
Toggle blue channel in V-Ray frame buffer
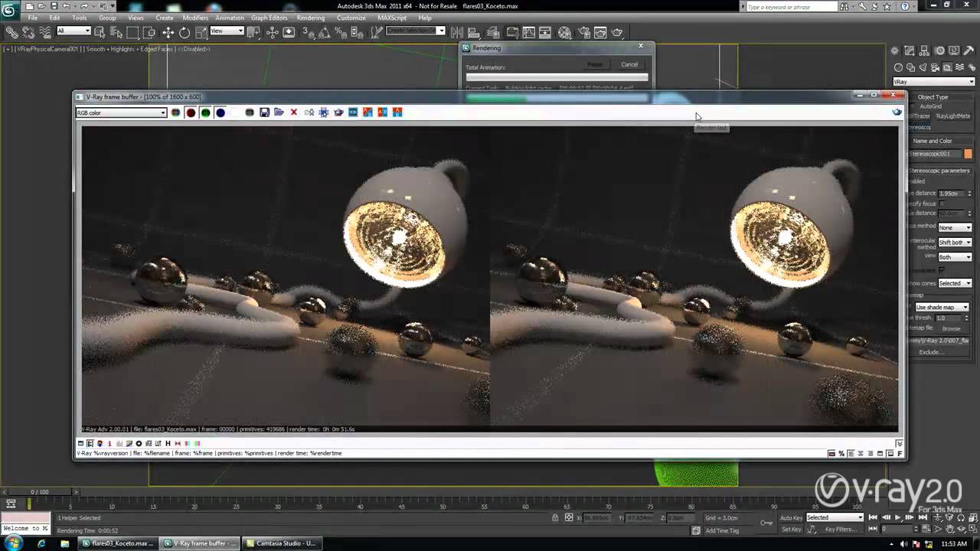click(220, 112)
